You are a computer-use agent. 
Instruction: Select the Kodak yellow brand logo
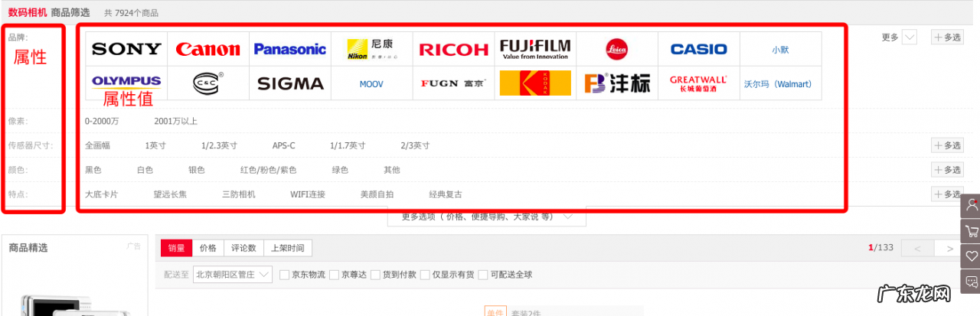click(x=535, y=83)
